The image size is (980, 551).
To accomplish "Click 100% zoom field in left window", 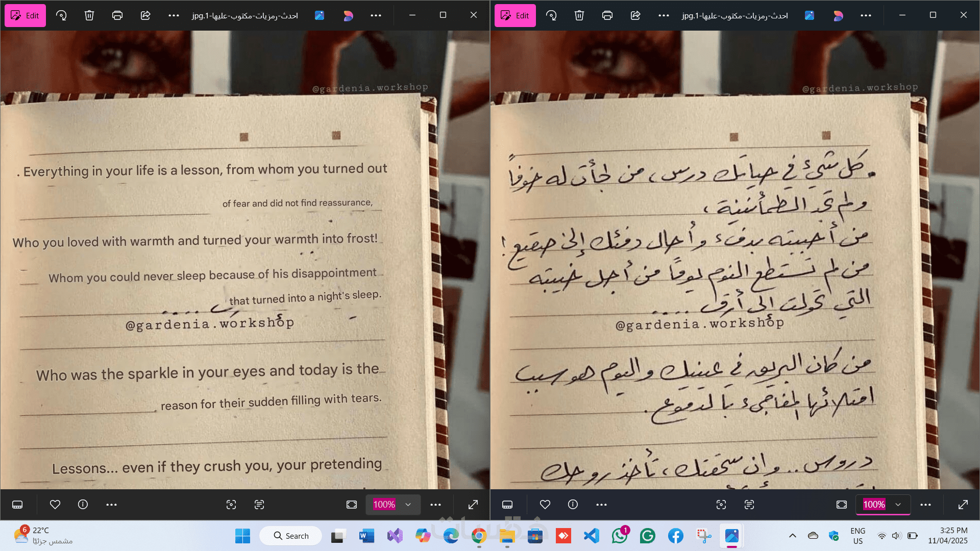I will point(384,505).
